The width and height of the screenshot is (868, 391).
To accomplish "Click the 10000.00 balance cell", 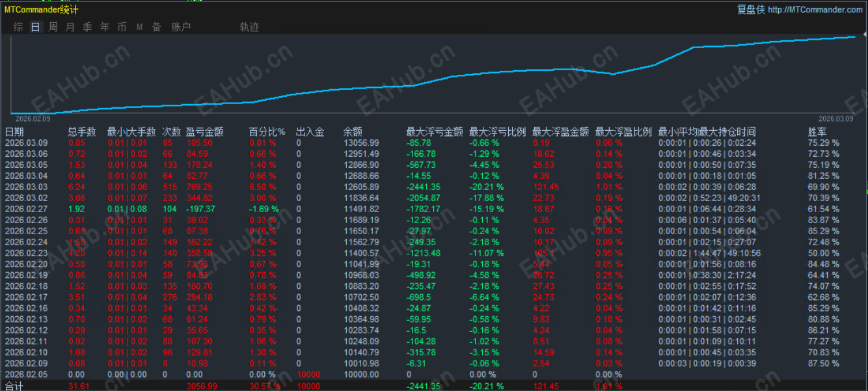I will coord(361,375).
